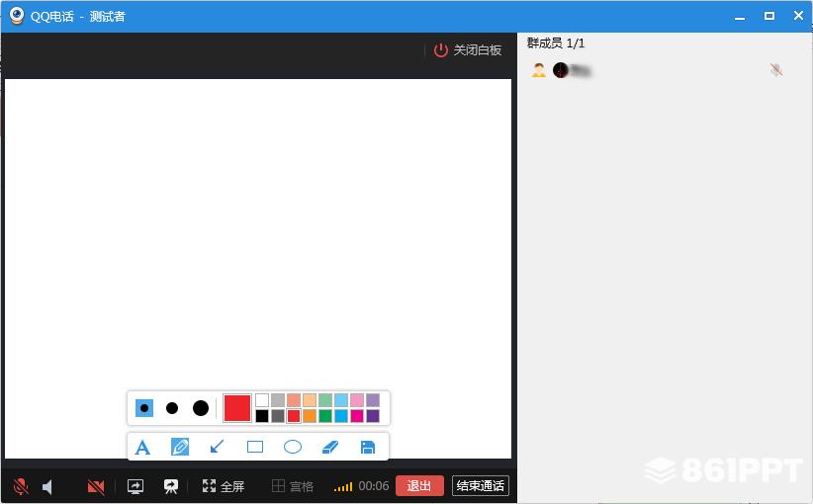
Task: Choose the medium brush size dot
Action: [x=172, y=408]
